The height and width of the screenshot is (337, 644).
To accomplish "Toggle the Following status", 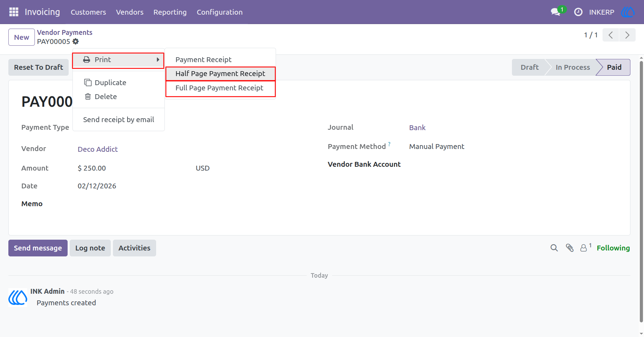I will pyautogui.click(x=613, y=248).
